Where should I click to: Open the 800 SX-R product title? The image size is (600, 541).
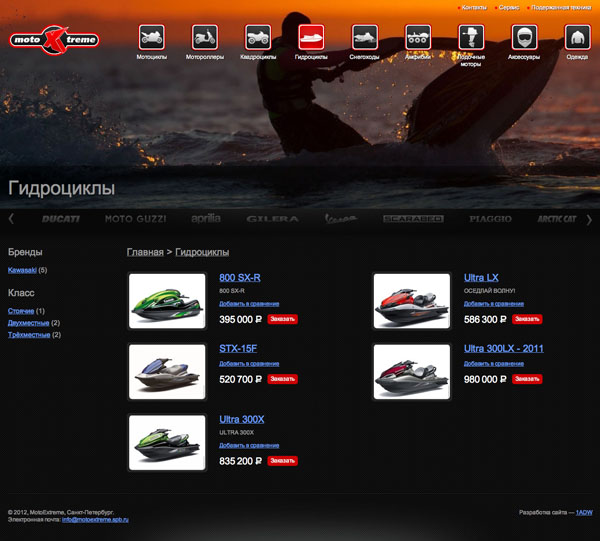[x=240, y=278]
